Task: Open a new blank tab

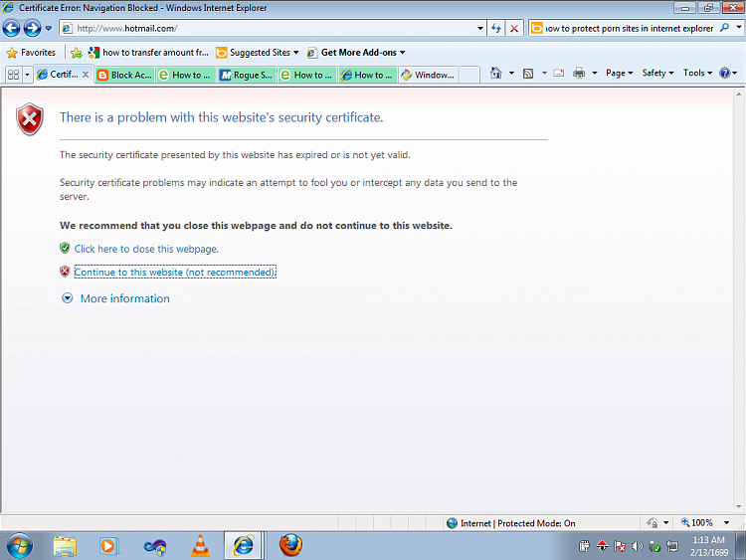Action: tap(469, 76)
